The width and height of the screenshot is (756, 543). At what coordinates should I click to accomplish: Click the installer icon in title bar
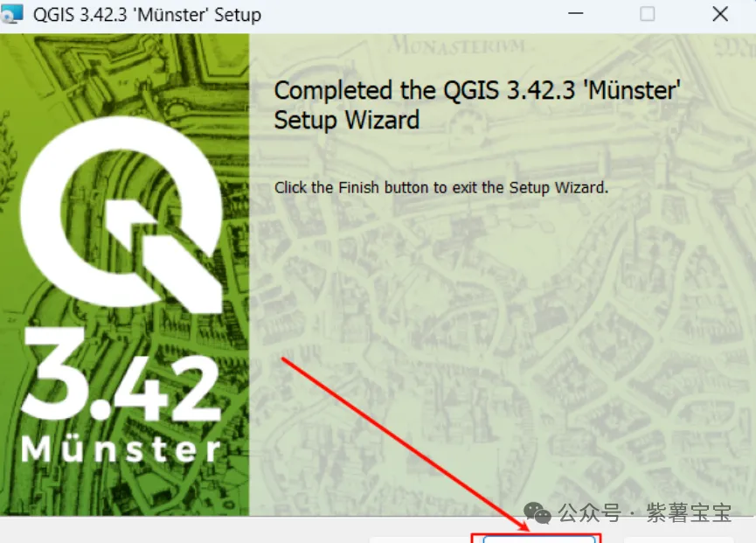point(11,13)
